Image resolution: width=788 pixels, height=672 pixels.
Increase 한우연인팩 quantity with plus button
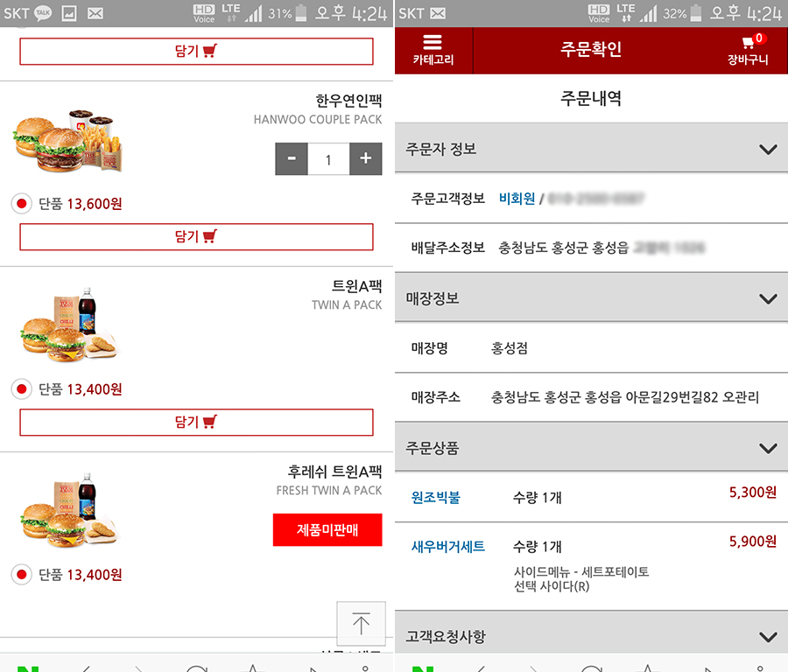(365, 158)
